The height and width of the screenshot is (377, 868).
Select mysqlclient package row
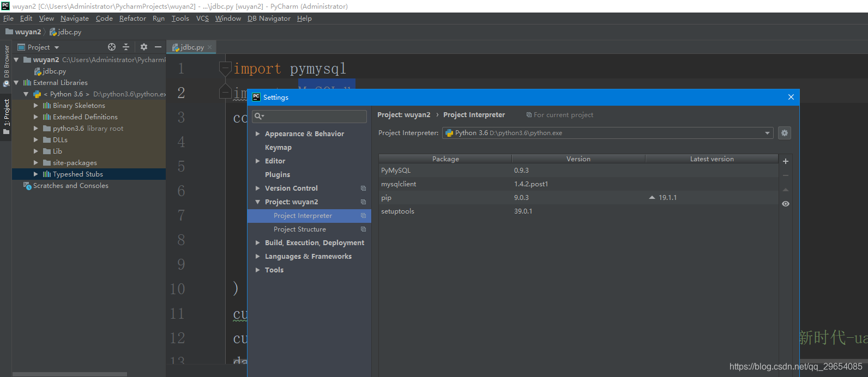click(578, 184)
